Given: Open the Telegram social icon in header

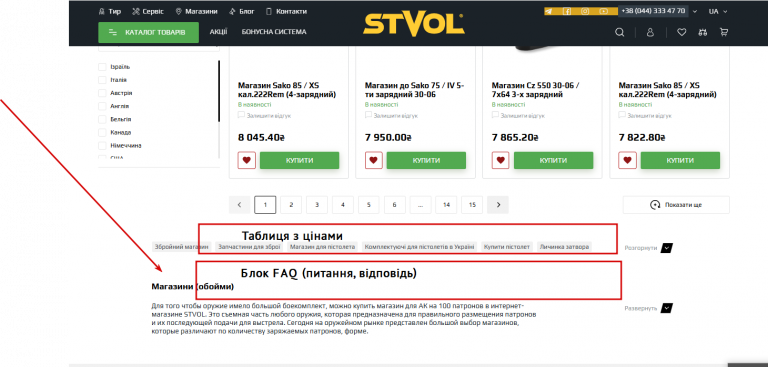Looking at the screenshot, I should click(549, 11).
